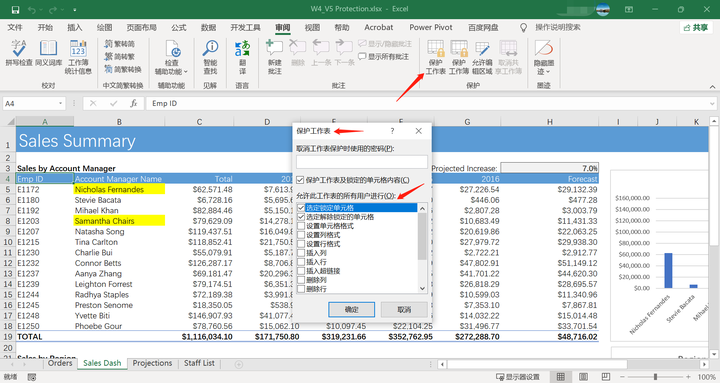The image size is (720, 383).
Task: Click the dialog help question mark
Action: coord(392,131)
